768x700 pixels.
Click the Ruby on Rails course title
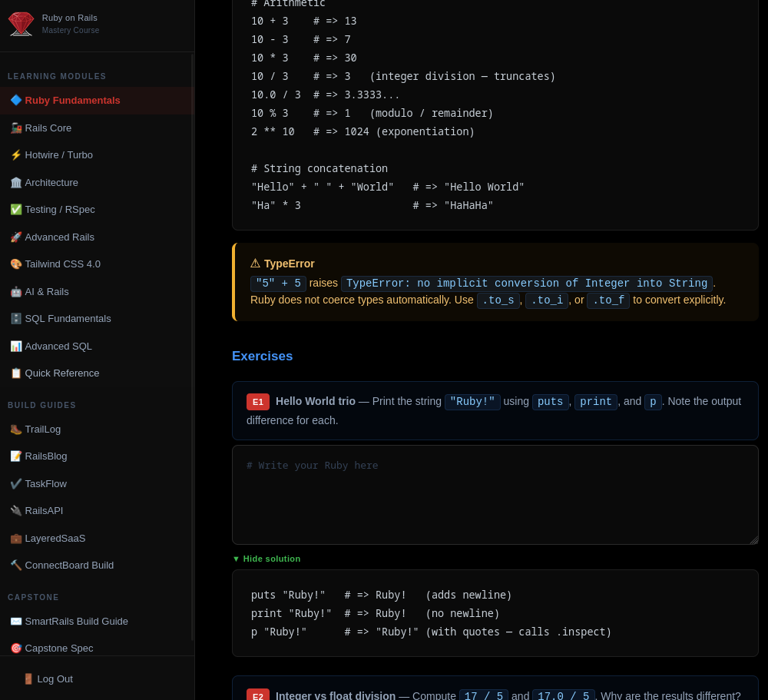[70, 18]
